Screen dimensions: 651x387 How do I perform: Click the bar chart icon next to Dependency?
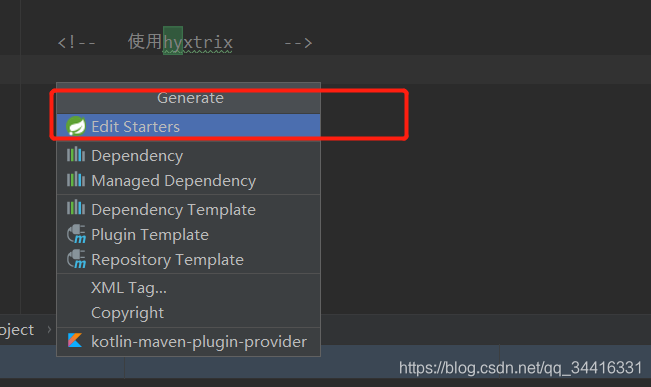coord(76,154)
